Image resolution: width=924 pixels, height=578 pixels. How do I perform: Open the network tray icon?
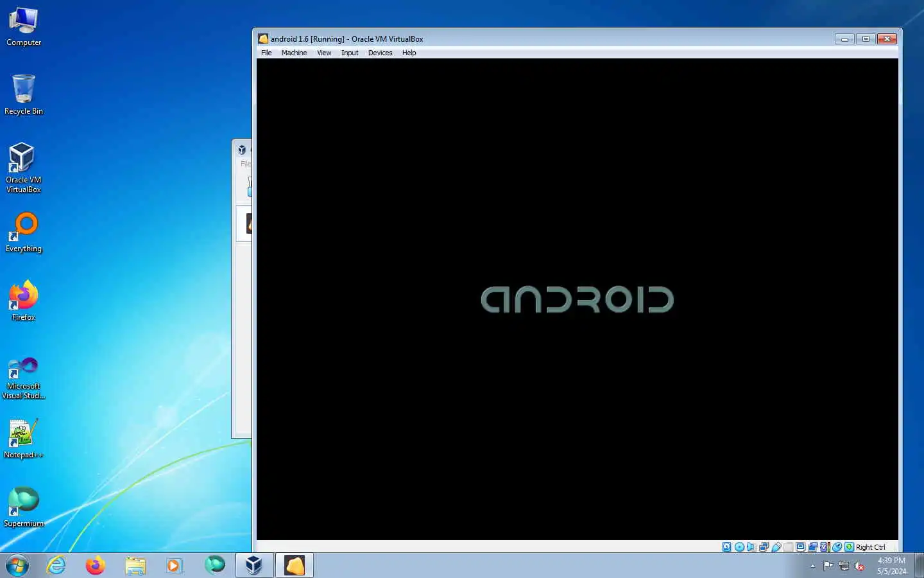[x=844, y=566]
